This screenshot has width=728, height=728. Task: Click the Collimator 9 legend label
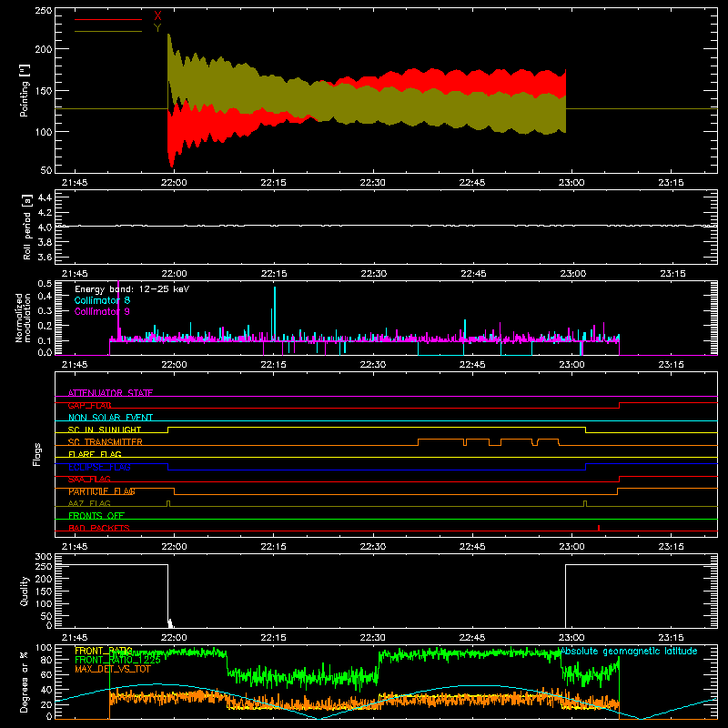tap(102, 311)
